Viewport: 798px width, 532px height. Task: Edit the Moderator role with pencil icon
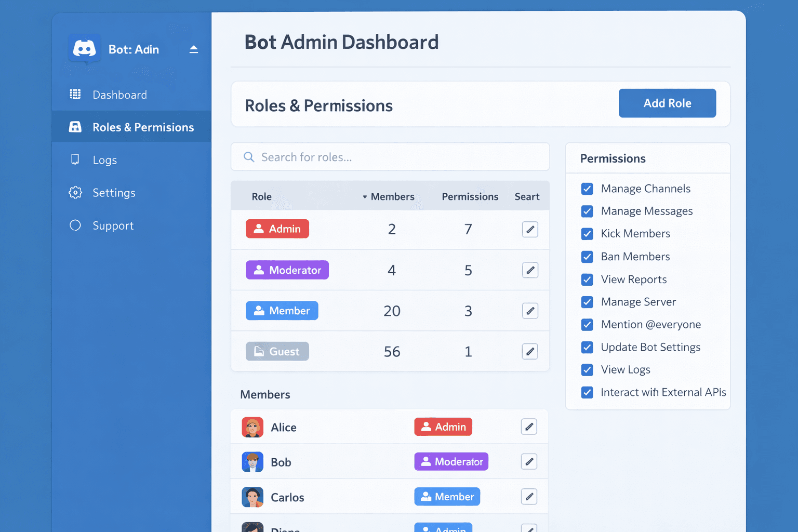pyautogui.click(x=530, y=270)
